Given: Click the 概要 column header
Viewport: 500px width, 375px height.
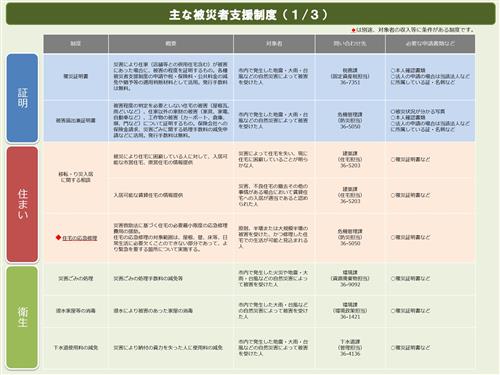Looking at the screenshot, I should point(171,44).
